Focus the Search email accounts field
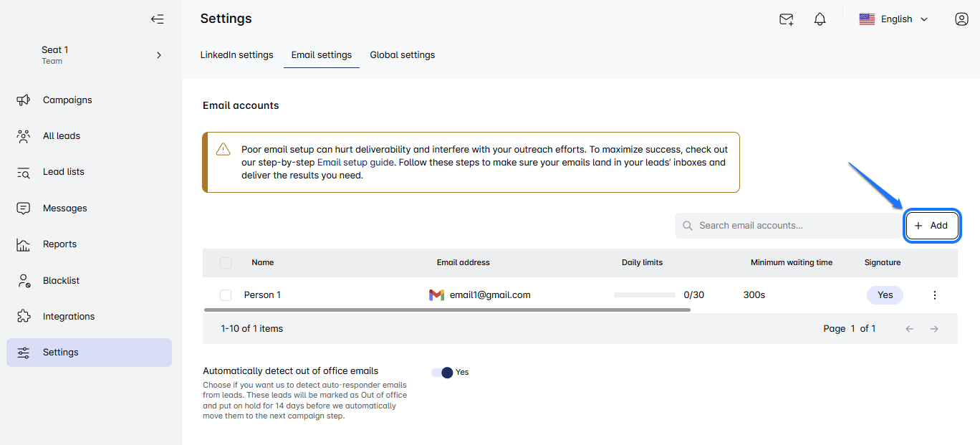 tap(788, 226)
